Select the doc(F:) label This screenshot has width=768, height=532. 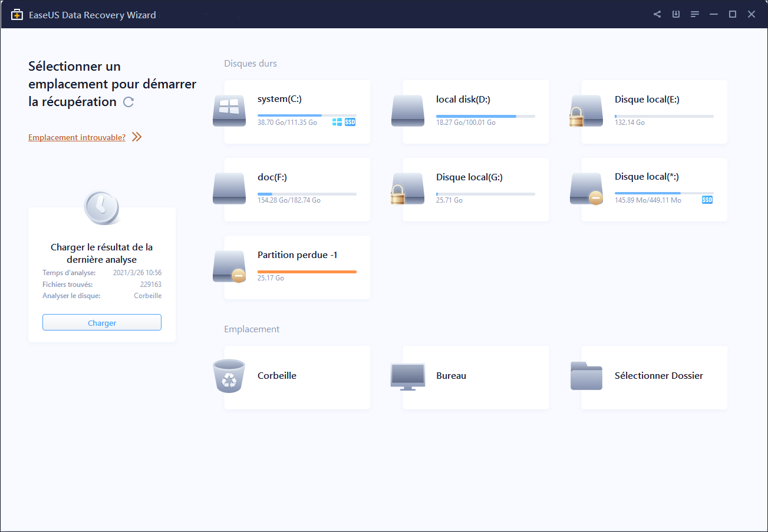[272, 177]
